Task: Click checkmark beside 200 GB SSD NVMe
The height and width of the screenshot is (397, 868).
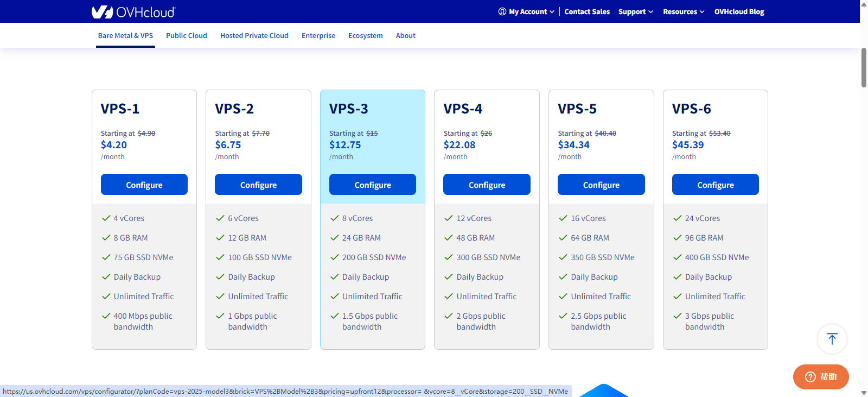Action: tap(335, 257)
